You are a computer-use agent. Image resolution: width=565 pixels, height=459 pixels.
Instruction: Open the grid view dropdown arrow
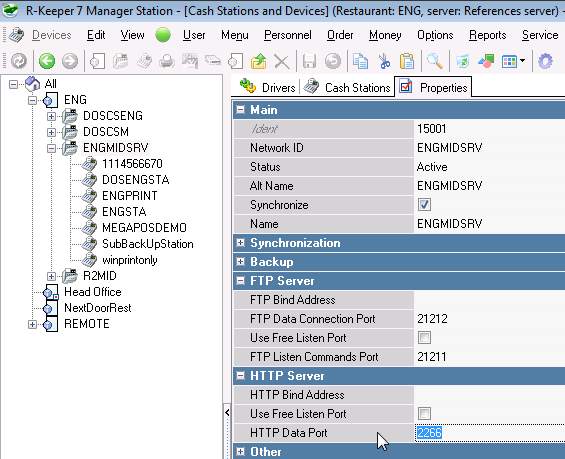pos(522,61)
